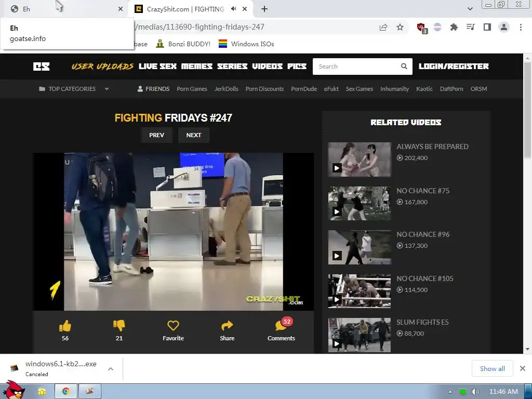
Task: Open the Chrome profile avatar
Action: (x=504, y=27)
